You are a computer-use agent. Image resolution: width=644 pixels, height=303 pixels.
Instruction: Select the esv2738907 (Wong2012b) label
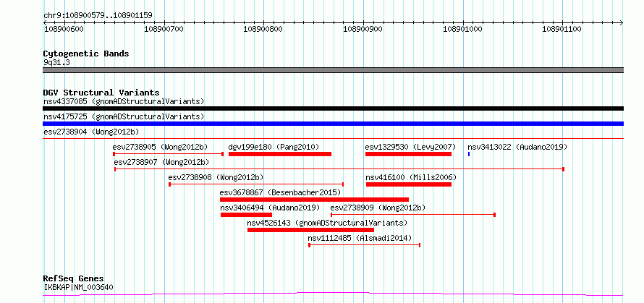tap(162, 162)
